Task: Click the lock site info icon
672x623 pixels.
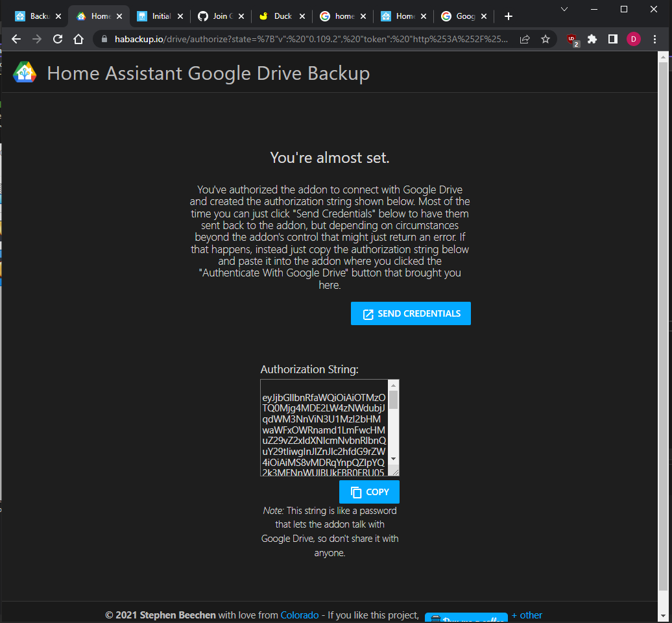Action: [104, 39]
